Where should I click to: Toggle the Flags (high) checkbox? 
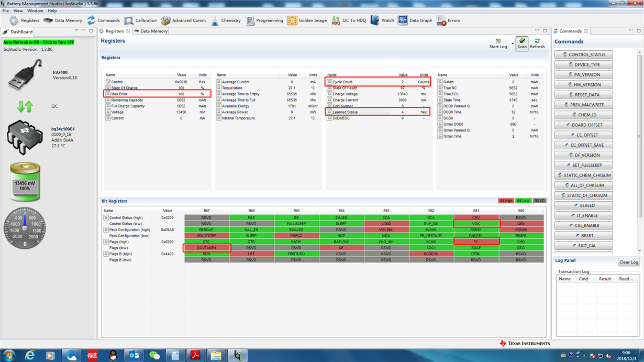click(106, 242)
